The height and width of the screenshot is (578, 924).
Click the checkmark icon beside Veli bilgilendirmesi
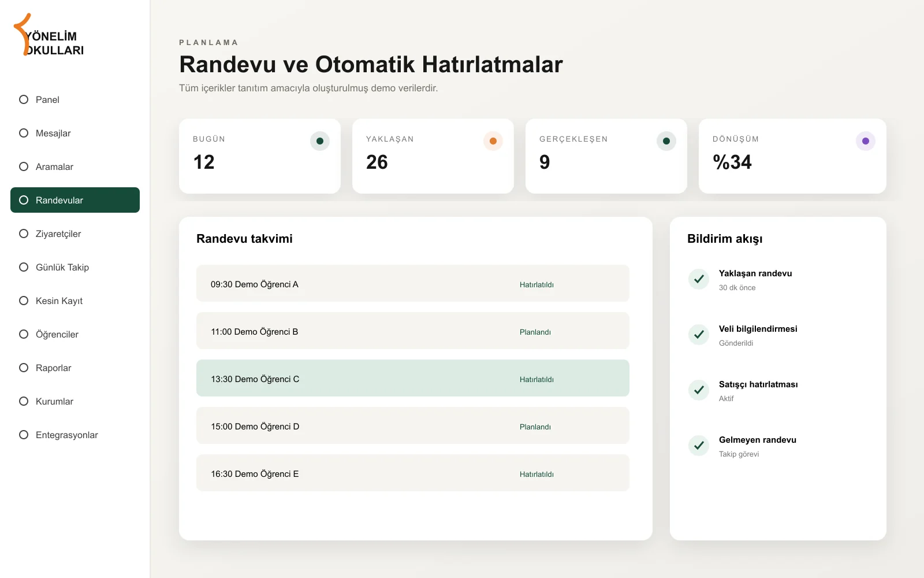click(699, 335)
